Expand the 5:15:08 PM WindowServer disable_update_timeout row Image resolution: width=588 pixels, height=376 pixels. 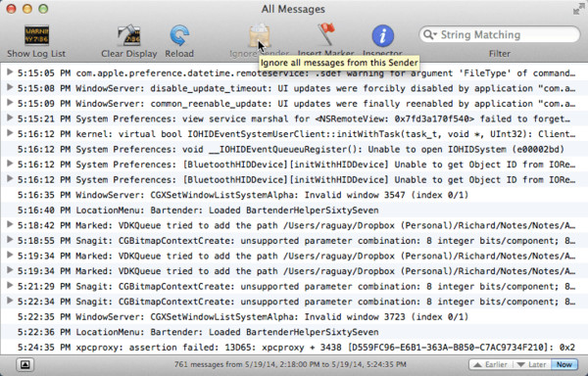10,87
